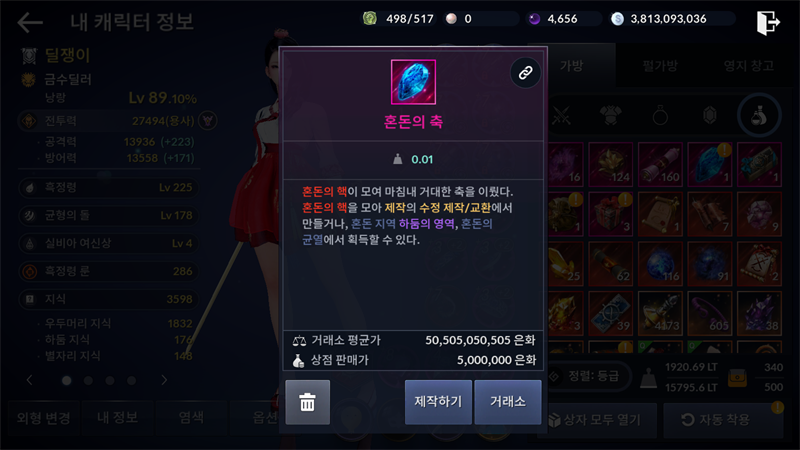Click the chain link icon in the item popup
This screenshot has width=800, height=450.
click(525, 73)
